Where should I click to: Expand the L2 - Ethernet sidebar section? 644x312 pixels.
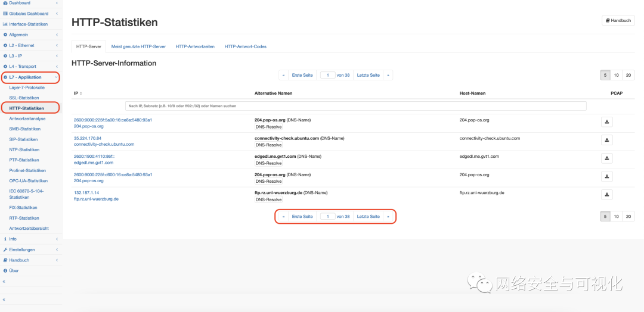pyautogui.click(x=57, y=45)
